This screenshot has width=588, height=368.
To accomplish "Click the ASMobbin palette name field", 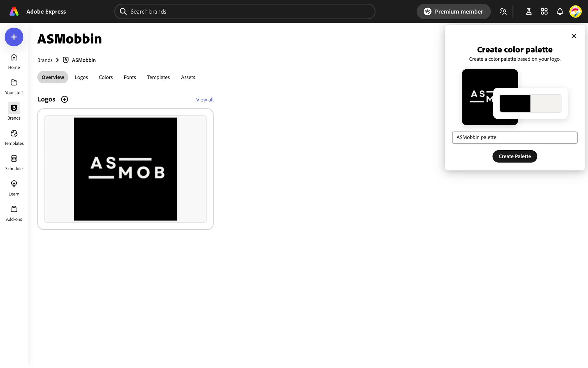I will (x=514, y=137).
